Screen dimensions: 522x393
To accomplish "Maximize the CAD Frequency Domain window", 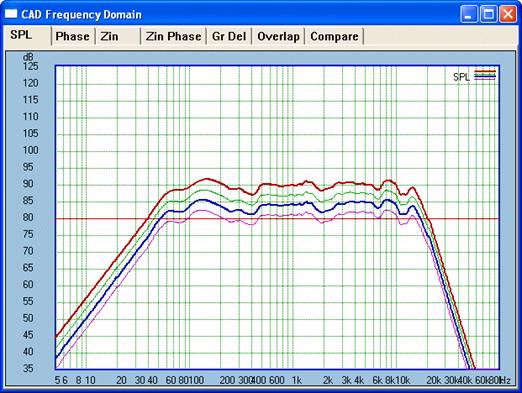I will point(488,14).
